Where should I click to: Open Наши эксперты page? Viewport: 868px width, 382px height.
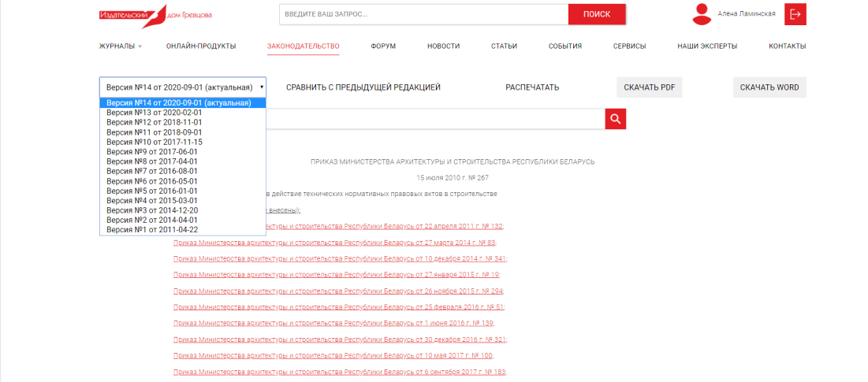707,46
